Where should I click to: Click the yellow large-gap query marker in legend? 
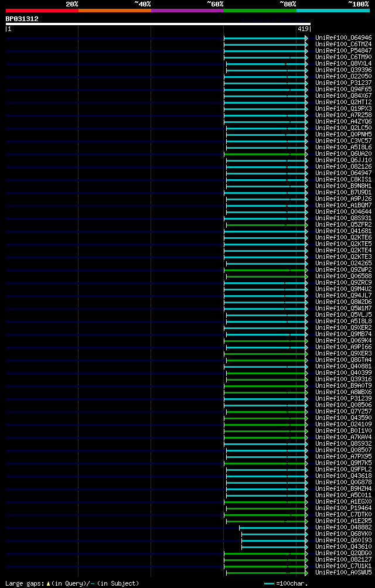coord(49,583)
